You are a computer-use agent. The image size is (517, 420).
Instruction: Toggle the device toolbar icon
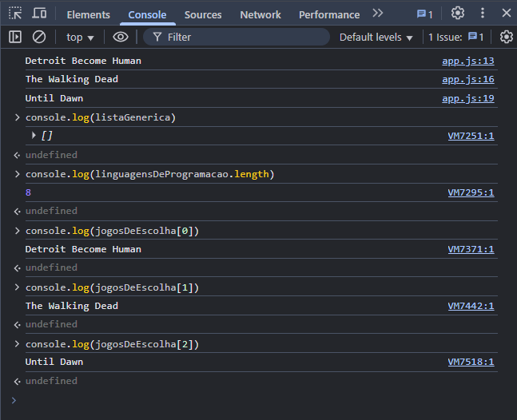[x=39, y=14]
